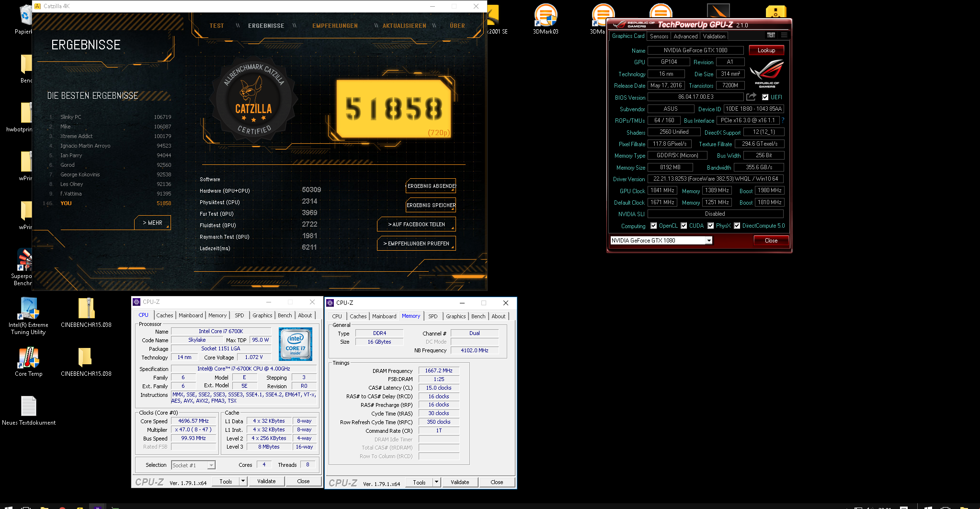Click Validate in left CPU-Z window
Screen dimensions: 980x509
266,481
